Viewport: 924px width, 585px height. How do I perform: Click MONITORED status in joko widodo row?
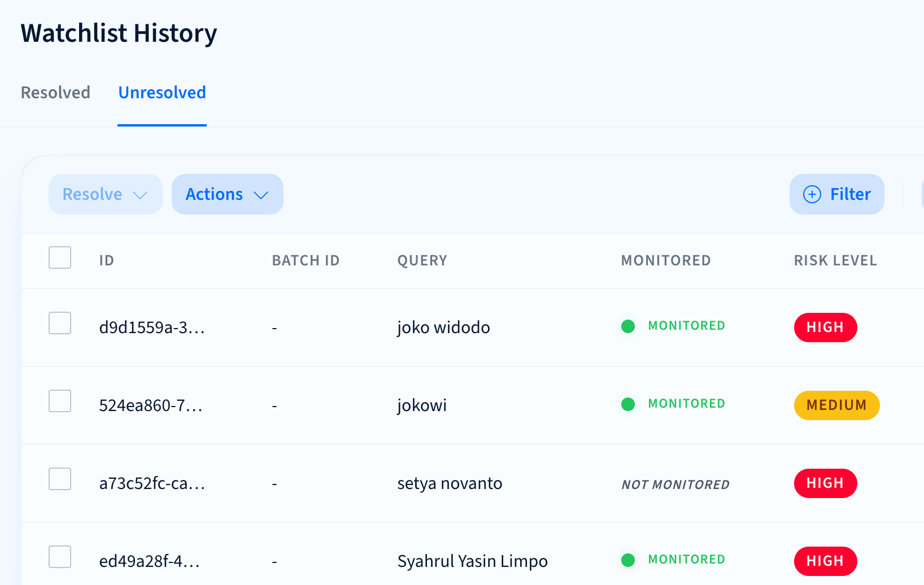pyautogui.click(x=673, y=326)
